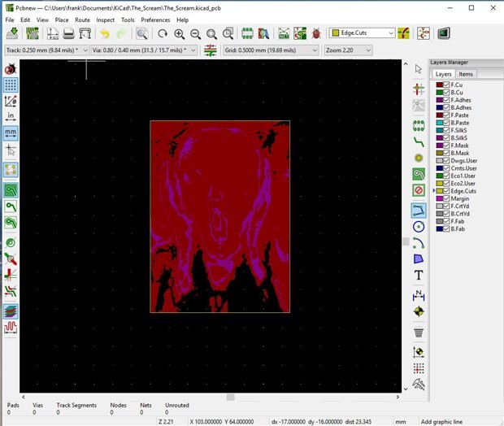Uncheck the Edge.Cuts layer checkbox
The image size is (504, 426).
pyautogui.click(x=447, y=191)
